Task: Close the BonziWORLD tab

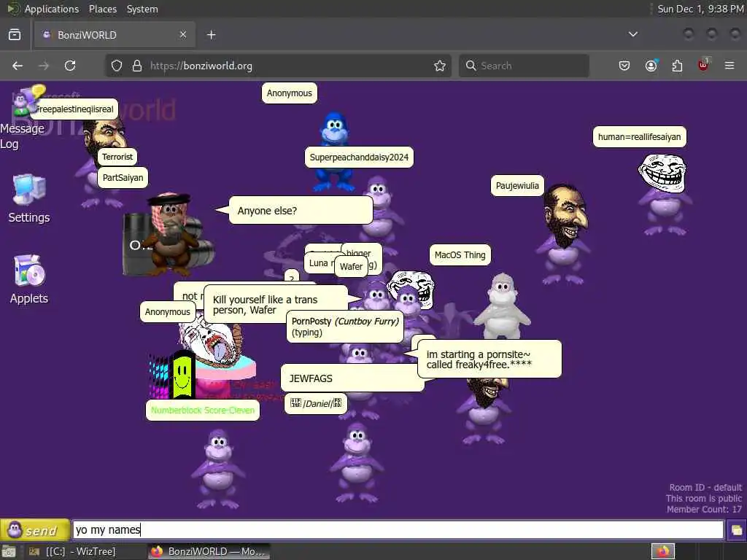Action: [x=183, y=34]
